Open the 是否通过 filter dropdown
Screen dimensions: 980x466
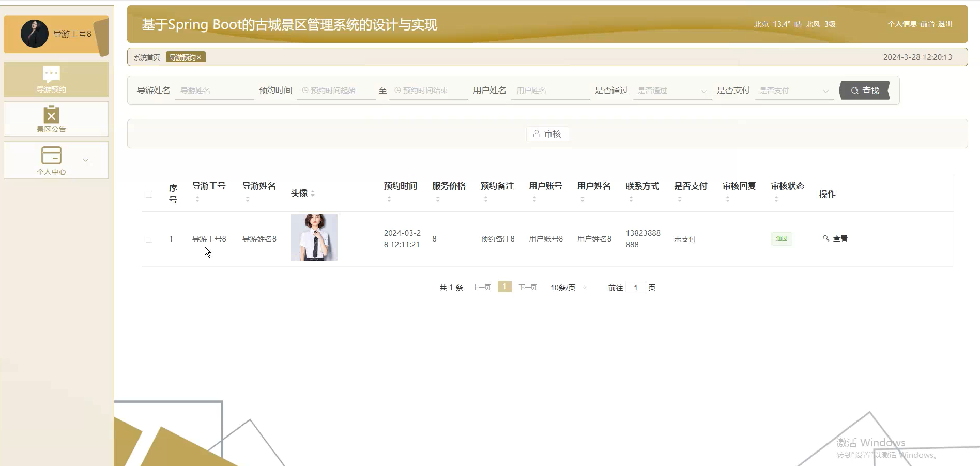pos(671,91)
